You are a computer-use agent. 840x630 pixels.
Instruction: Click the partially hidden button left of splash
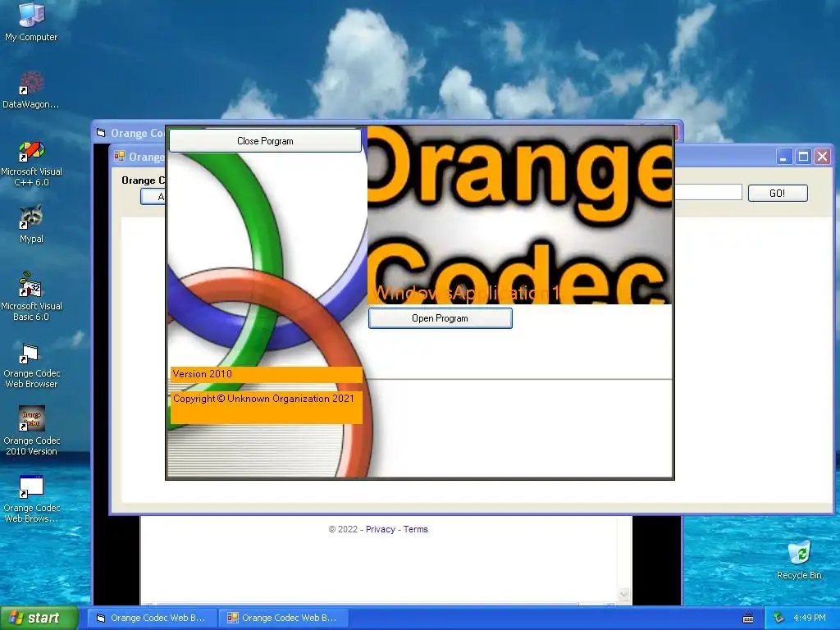click(153, 197)
